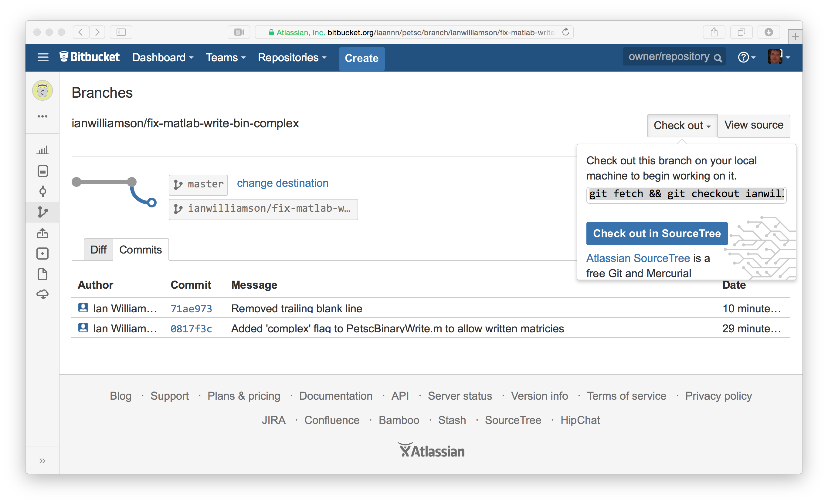Switch to the Diff tab
Viewport: 828px width, 504px height.
click(x=98, y=250)
